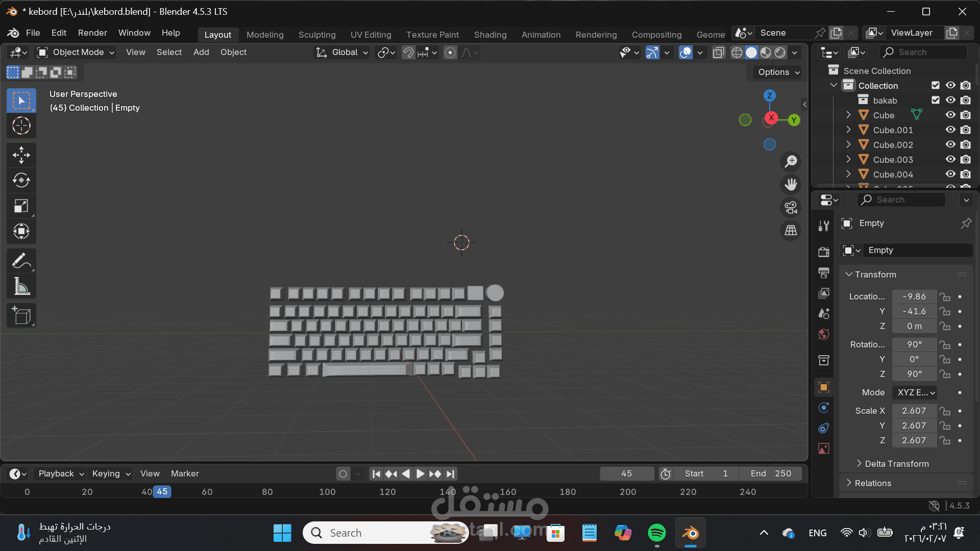980x551 pixels.
Task: Select the Scale tool
Action: pyautogui.click(x=21, y=206)
